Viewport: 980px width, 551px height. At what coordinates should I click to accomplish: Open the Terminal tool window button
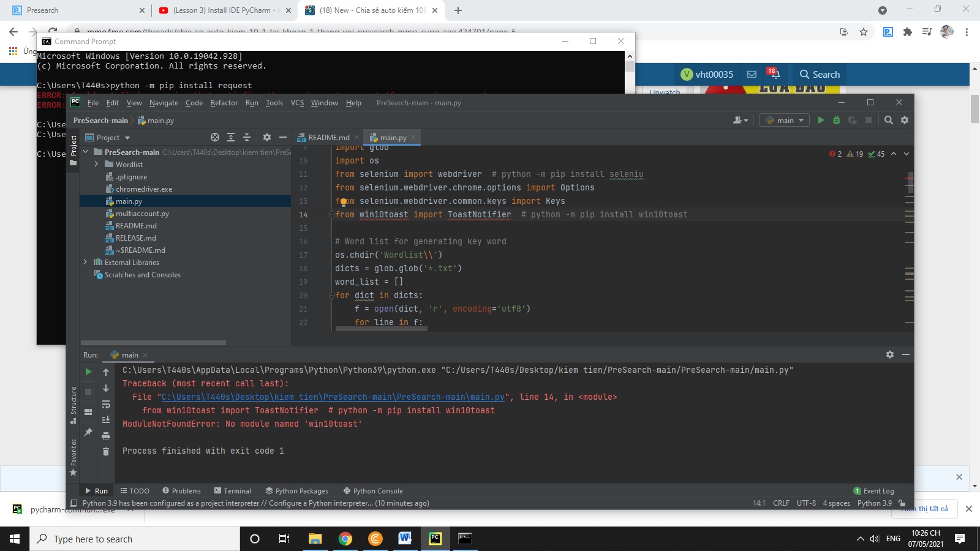coord(233,491)
